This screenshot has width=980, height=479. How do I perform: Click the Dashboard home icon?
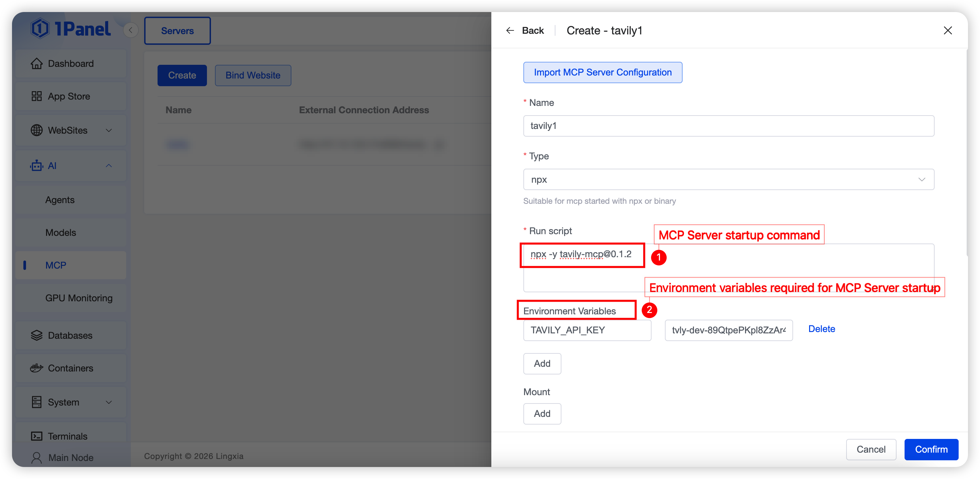pos(36,63)
